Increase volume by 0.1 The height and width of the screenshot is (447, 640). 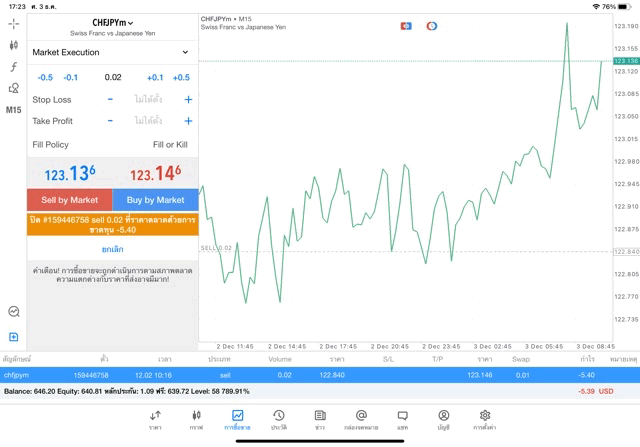click(155, 78)
